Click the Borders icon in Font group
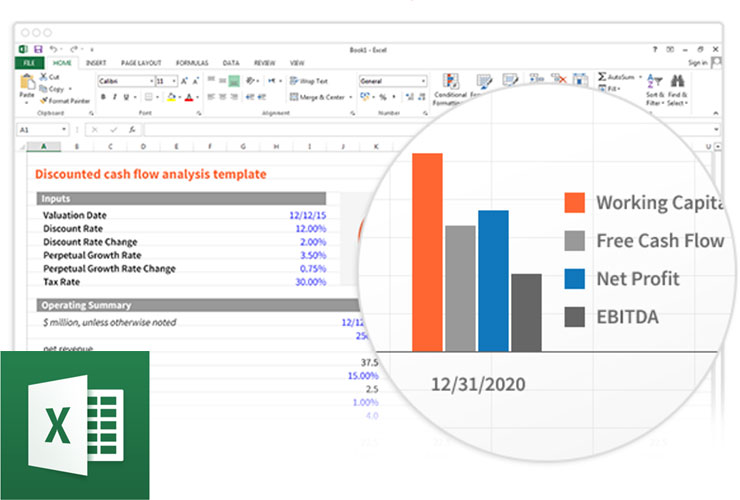The height and width of the screenshot is (500, 740). click(x=149, y=97)
